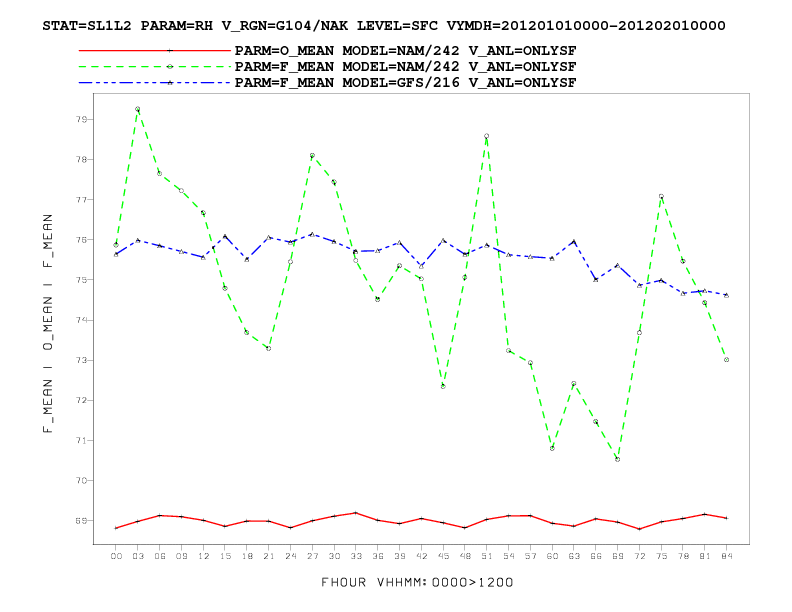Click the vertical axis label F_MEAN | O_MEAN | F_MEAN
Screen dimensions: 792x612
47,323
